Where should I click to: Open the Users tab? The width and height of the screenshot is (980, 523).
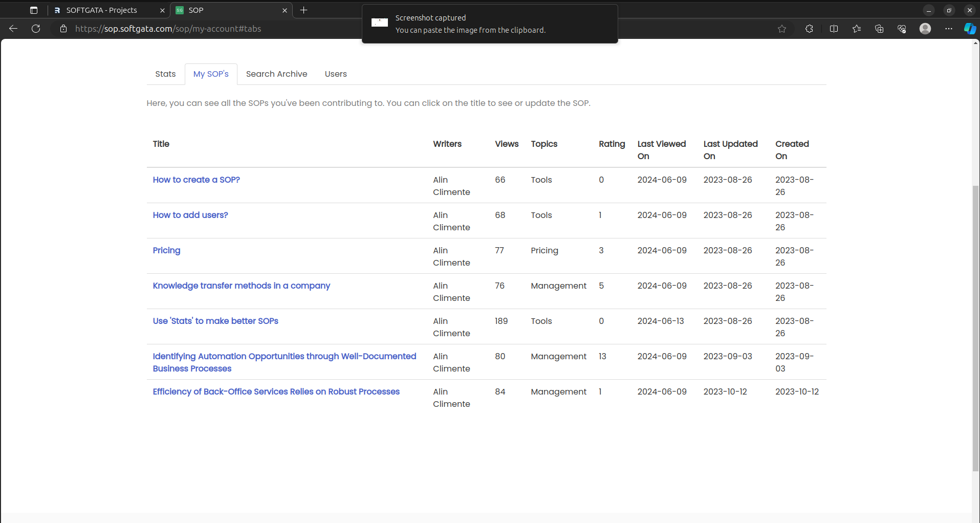click(336, 74)
